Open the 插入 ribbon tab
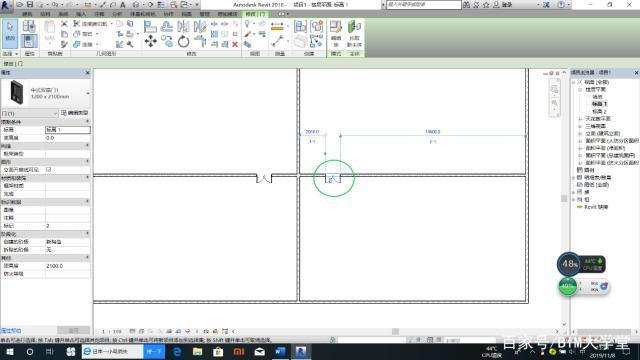 click(81, 14)
